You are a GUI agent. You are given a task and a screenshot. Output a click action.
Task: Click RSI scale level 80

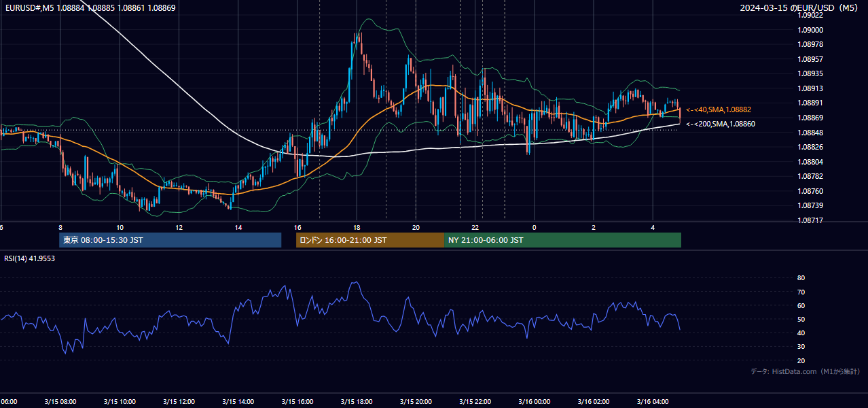click(x=801, y=278)
